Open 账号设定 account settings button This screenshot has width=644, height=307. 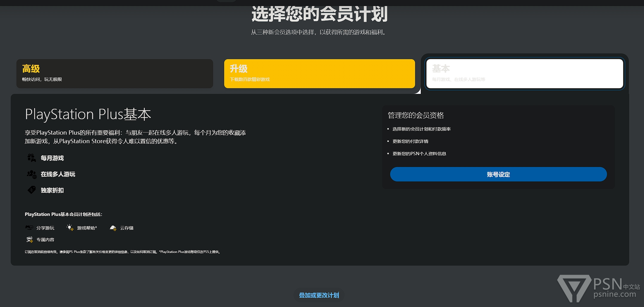498,174
